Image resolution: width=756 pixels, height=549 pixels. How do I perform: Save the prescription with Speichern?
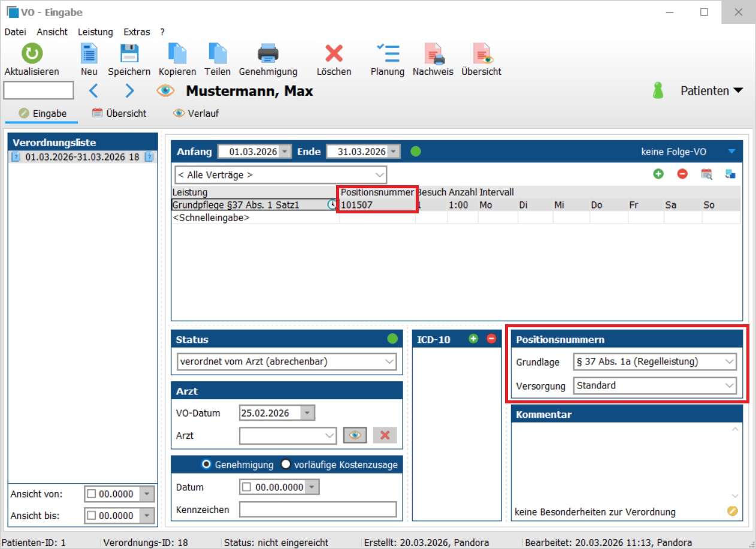pos(129,54)
